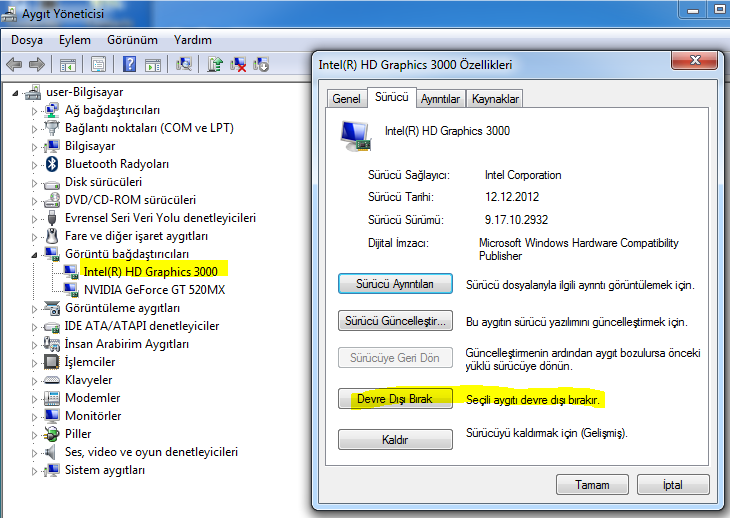Image resolution: width=730 pixels, height=518 pixels.
Task: Expand Bağlantı noktaları (COM ve LPT)
Action: 34,129
